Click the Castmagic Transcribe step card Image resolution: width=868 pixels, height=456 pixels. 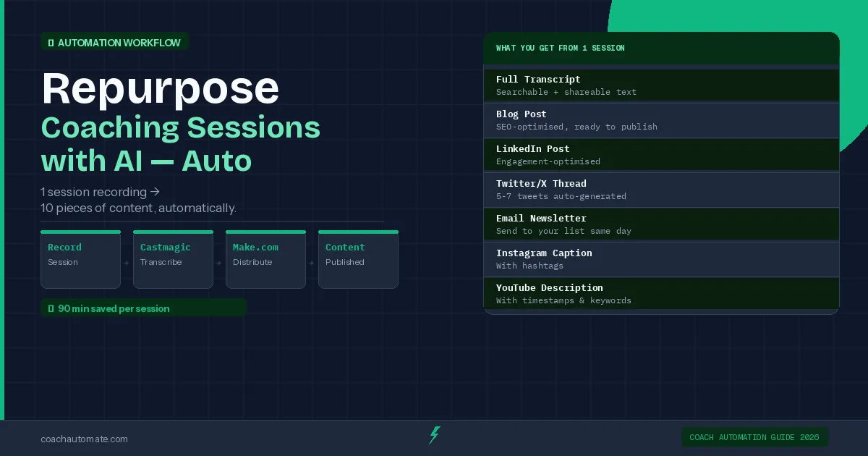[x=173, y=259]
